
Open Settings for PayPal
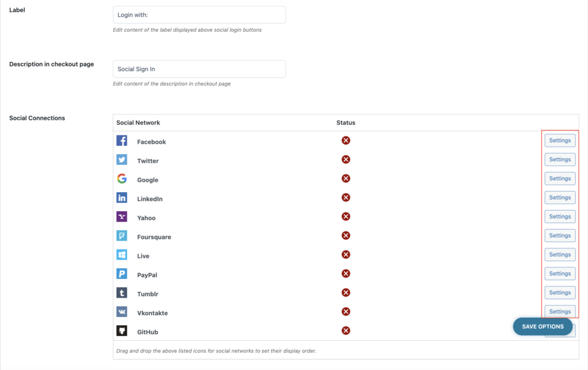560,274
